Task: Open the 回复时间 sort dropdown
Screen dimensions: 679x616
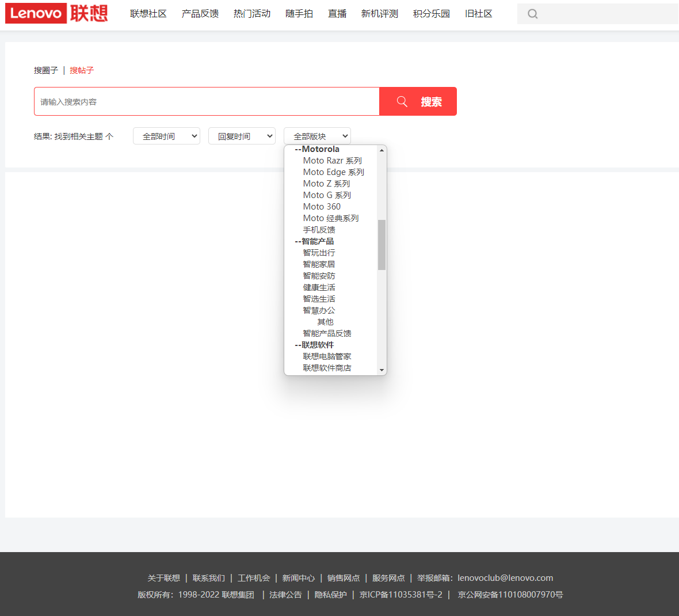Action: tap(242, 136)
